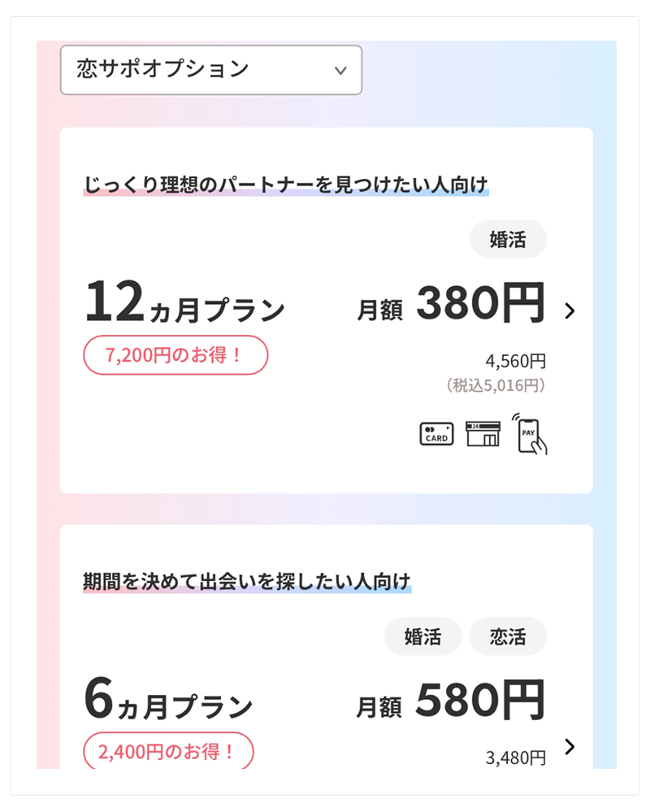650x812 pixels.
Task: Click the dropdown arrow beside 恋サポオプション
Action: [340, 71]
